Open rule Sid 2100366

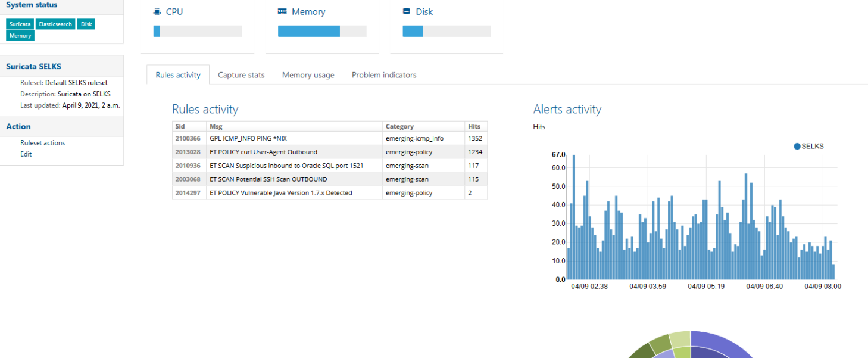pyautogui.click(x=188, y=138)
